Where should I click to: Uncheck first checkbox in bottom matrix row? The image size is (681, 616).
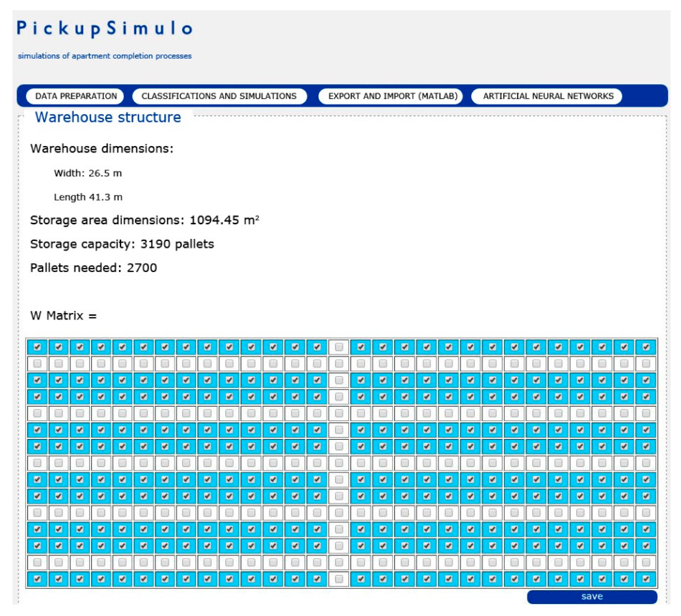click(x=37, y=579)
